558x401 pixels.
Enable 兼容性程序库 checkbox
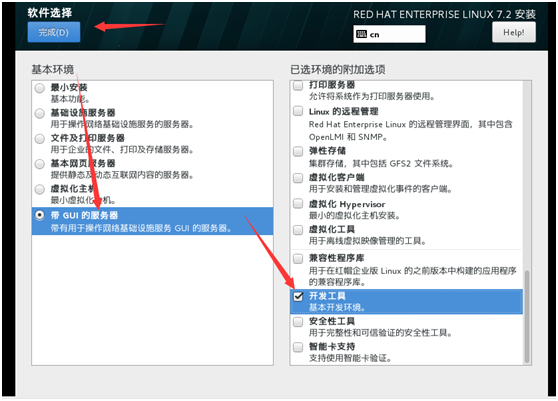[298, 258]
